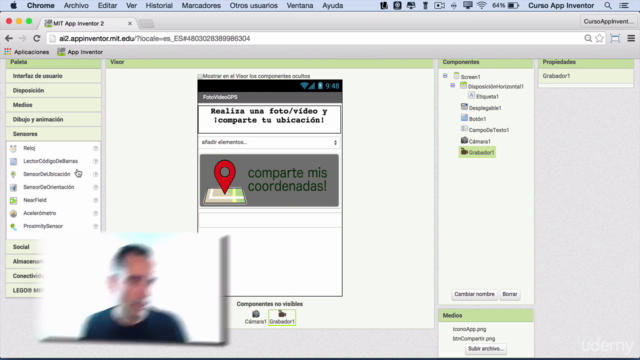Pick the LectorCódigoDeBarras barcode icon
The image size is (640, 360).
point(13,161)
